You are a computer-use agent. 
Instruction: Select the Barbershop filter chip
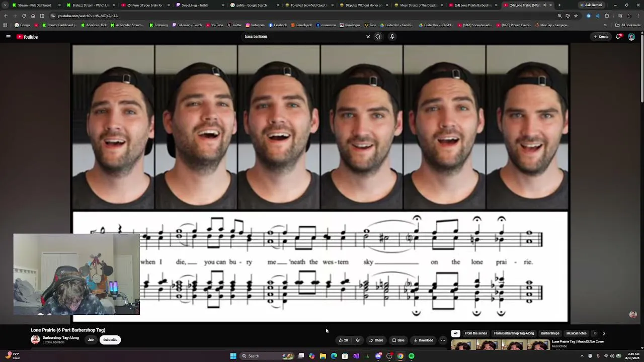tap(550, 333)
